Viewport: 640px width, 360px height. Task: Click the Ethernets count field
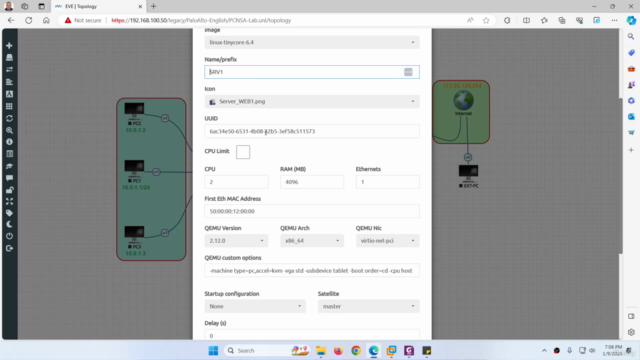tap(387, 182)
